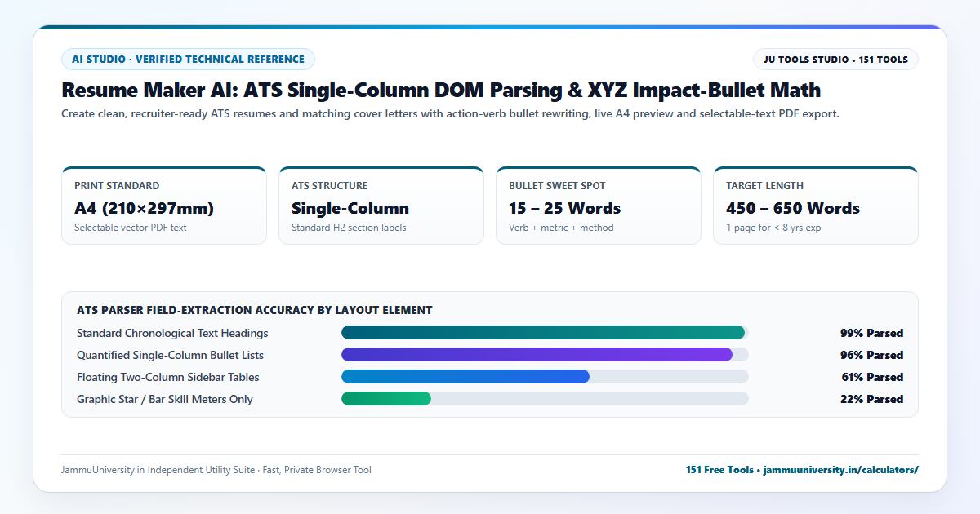
Task: Click the '15 – 25 Words' value
Action: tap(565, 208)
